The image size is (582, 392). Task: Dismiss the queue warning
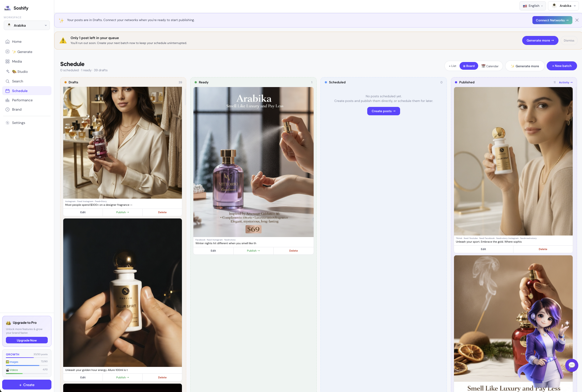coord(569,41)
